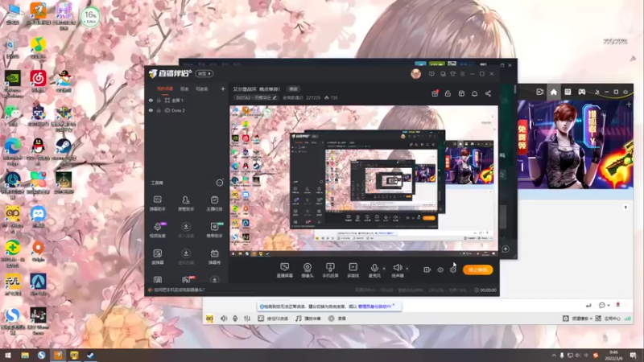Click the edit button next to stream title
Viewport: 644px width, 362px height.
[293, 89]
